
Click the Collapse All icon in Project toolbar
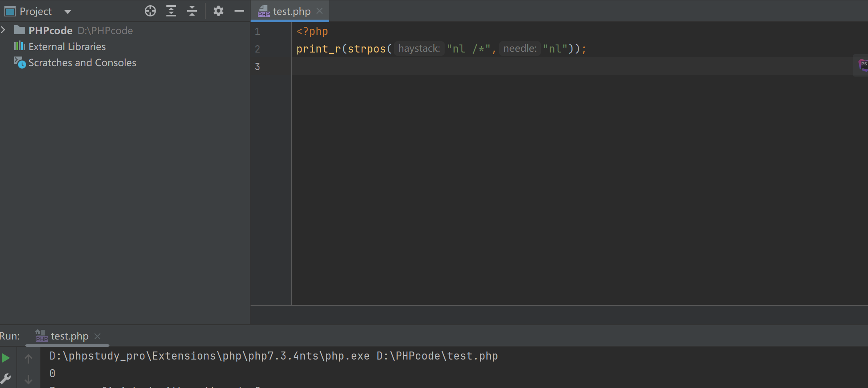pos(192,11)
